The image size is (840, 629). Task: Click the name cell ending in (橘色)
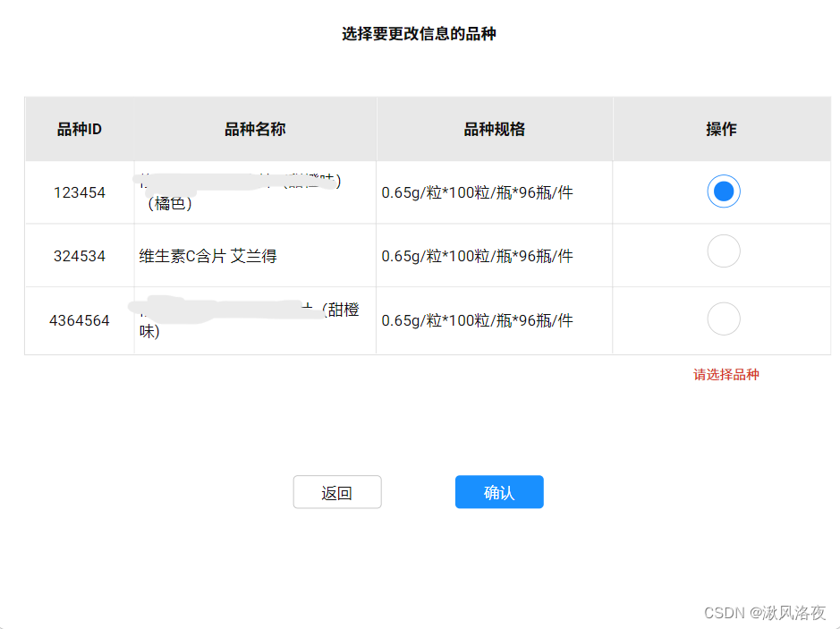(x=250, y=191)
